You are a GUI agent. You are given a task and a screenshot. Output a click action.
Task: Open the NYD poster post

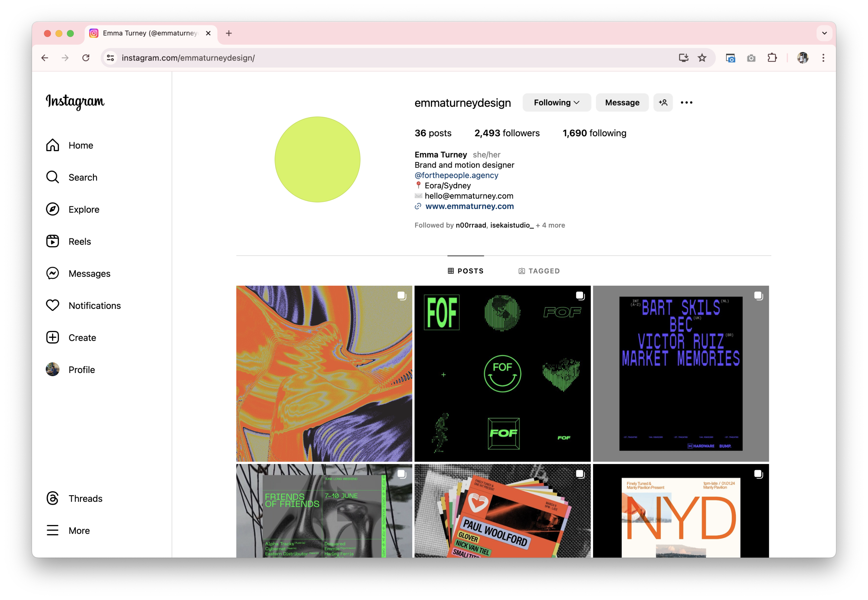681,511
